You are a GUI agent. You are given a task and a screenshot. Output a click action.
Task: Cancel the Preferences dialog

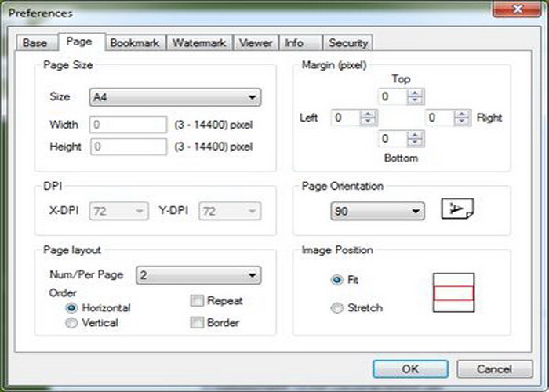pos(495,369)
